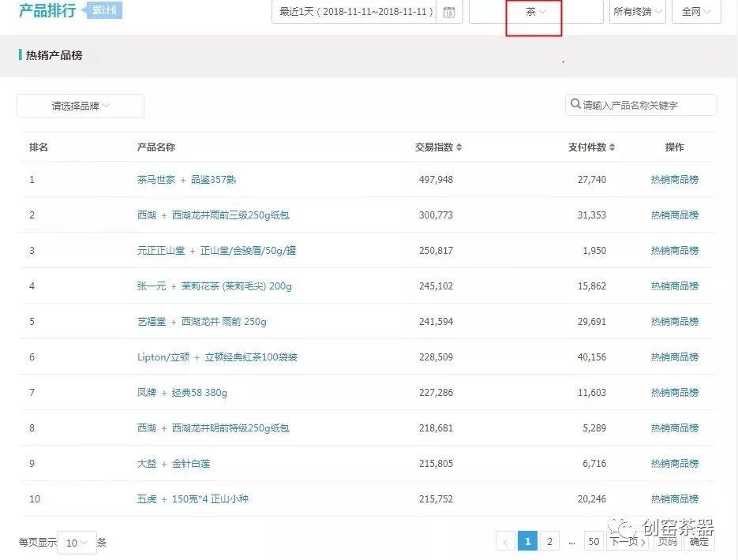Select the 5,289 payment count value
The height and width of the screenshot is (560, 738).
(x=594, y=427)
